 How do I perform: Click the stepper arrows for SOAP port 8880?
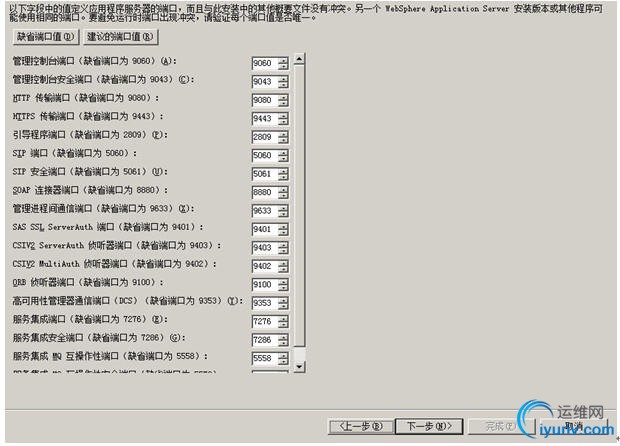click(x=283, y=193)
